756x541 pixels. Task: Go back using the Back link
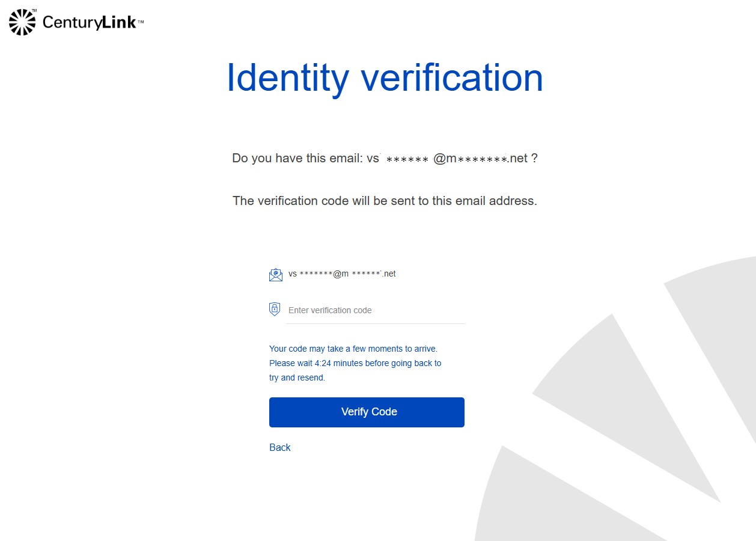[x=280, y=447]
